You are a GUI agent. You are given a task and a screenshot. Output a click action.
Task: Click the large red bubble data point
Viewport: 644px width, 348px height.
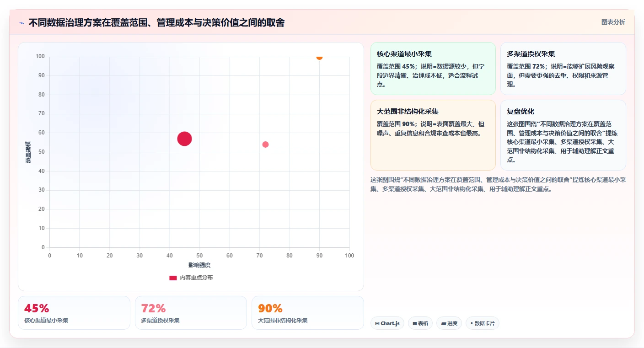[x=184, y=139]
